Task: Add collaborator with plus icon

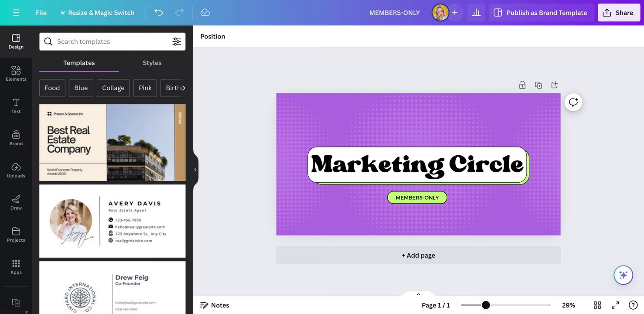Action: [455, 13]
